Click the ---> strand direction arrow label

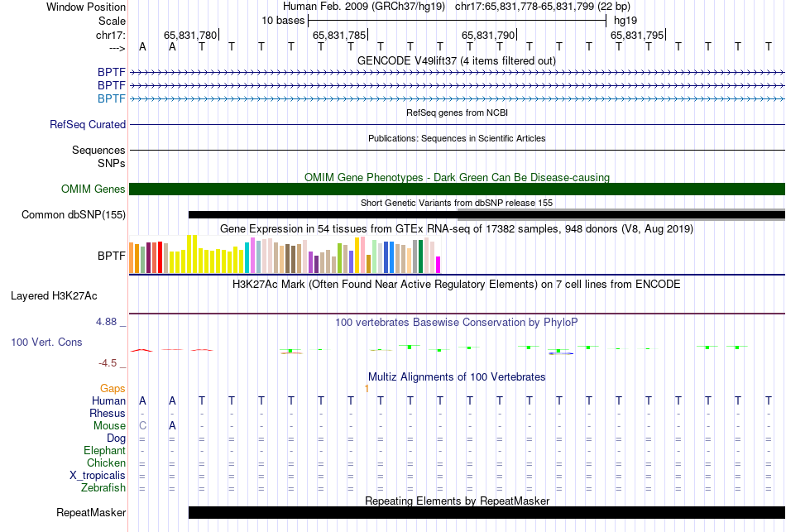[x=117, y=48]
